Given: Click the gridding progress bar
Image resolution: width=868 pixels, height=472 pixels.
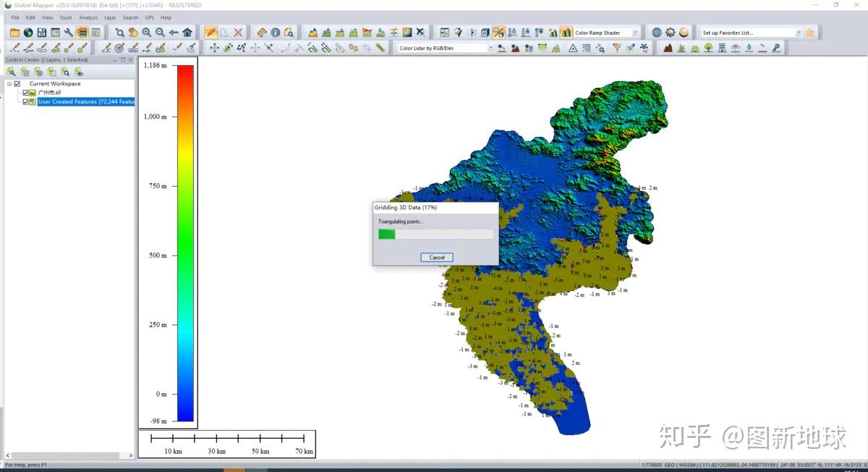Looking at the screenshot, I should point(436,234).
